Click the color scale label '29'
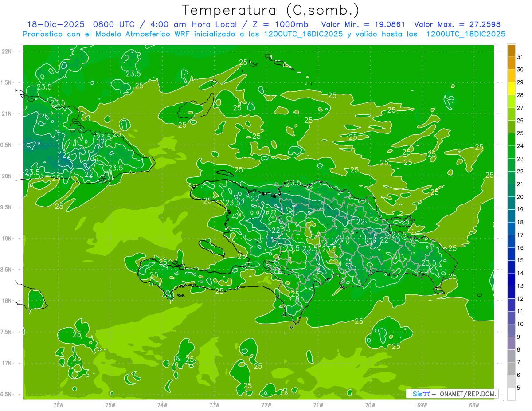The width and height of the screenshot is (532, 411). coord(520,82)
